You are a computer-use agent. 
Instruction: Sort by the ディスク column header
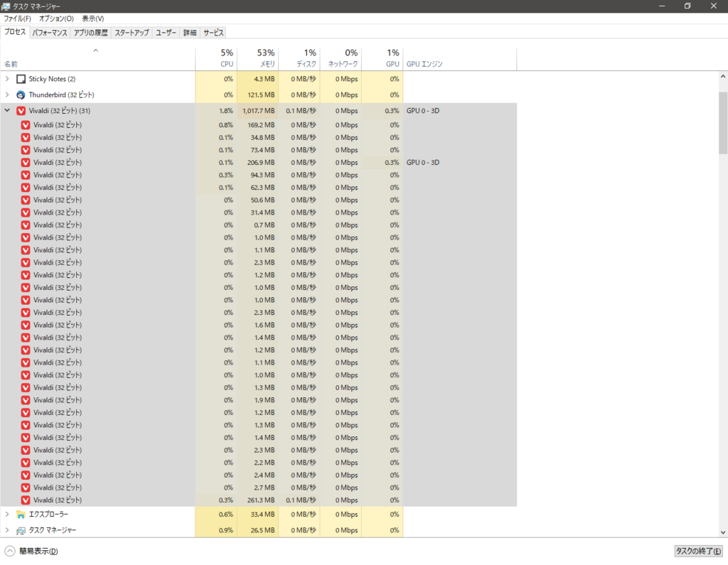299,58
